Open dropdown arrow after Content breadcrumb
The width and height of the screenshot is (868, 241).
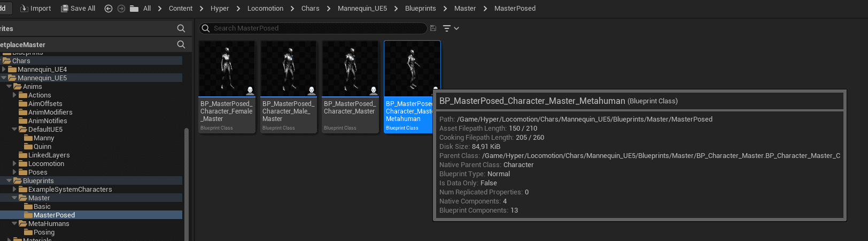point(201,9)
